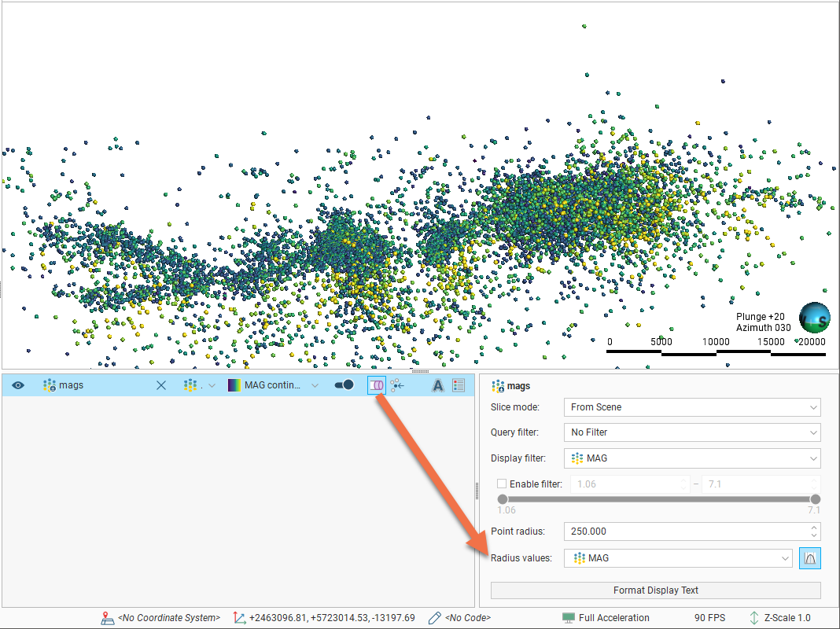
Task: Click the Format Display Text button
Action: [x=655, y=590]
